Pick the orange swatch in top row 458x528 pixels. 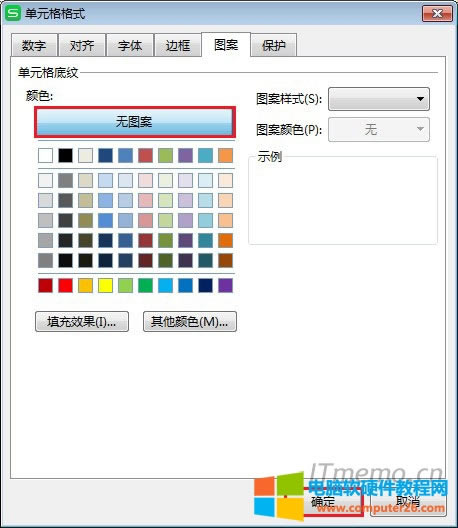pos(226,156)
